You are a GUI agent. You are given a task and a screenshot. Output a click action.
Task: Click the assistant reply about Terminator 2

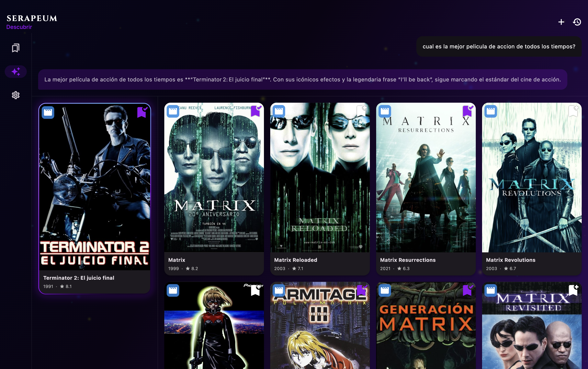pos(302,79)
